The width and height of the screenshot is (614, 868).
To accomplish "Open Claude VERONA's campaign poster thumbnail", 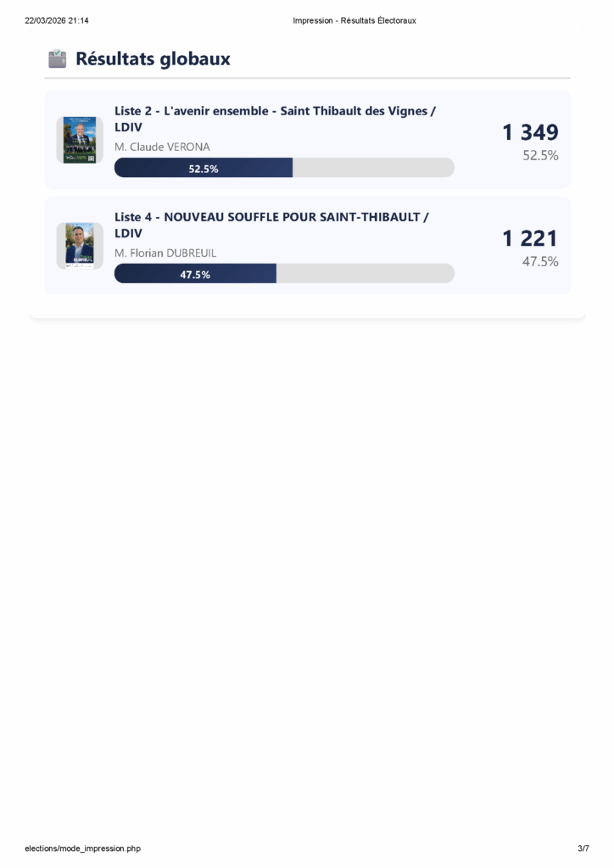I will (x=80, y=140).
